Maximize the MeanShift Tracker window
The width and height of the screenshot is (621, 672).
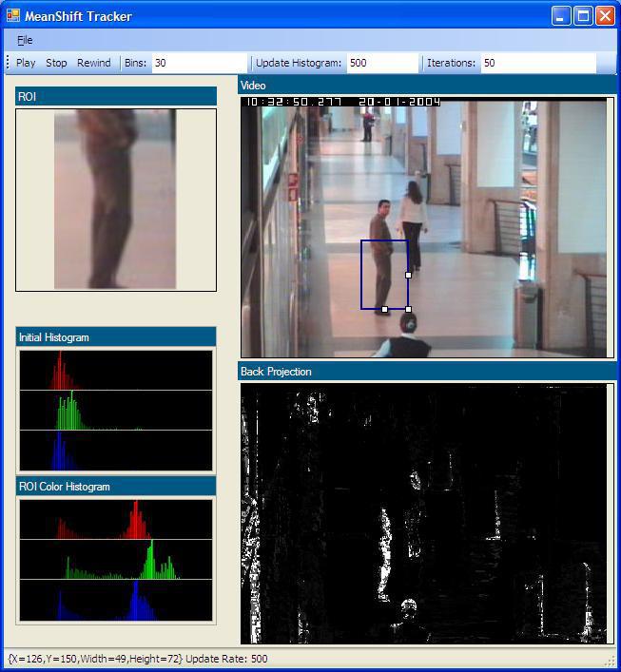pyautogui.click(x=583, y=16)
